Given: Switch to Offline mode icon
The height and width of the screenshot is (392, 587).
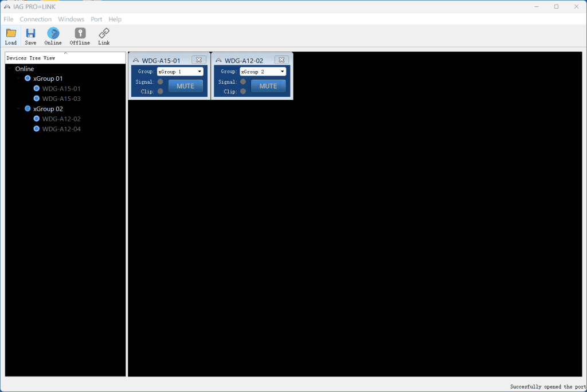Looking at the screenshot, I should click(x=80, y=33).
